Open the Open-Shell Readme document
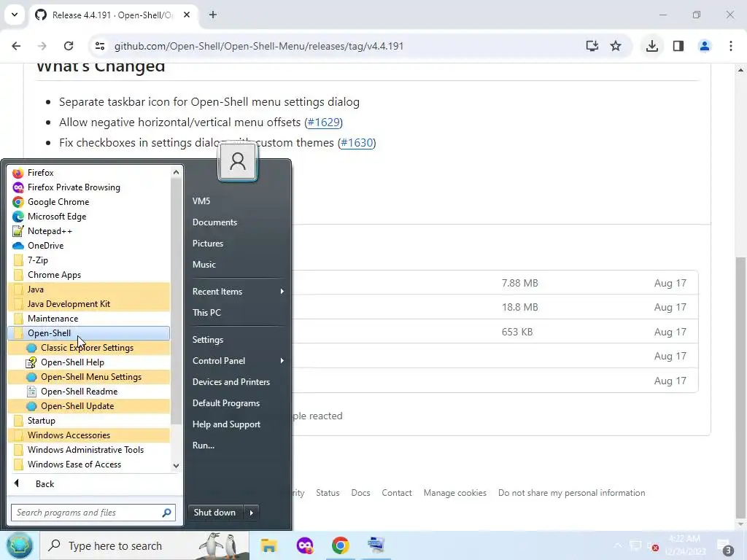 pyautogui.click(x=88, y=392)
